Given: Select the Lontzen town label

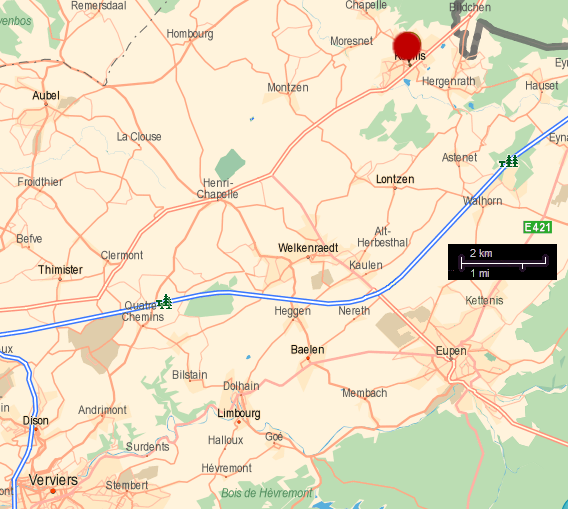Looking at the screenshot, I should click(x=395, y=179).
